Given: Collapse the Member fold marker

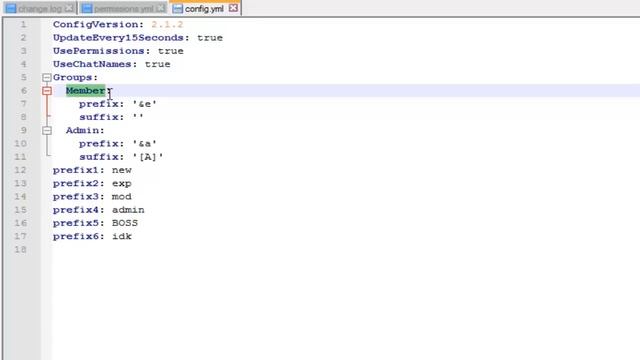Looking at the screenshot, I should tap(47, 91).
